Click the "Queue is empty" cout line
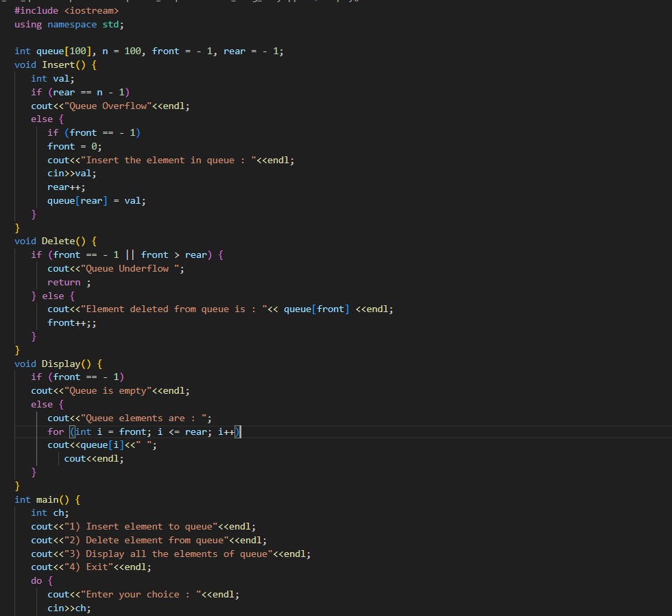 (110, 391)
